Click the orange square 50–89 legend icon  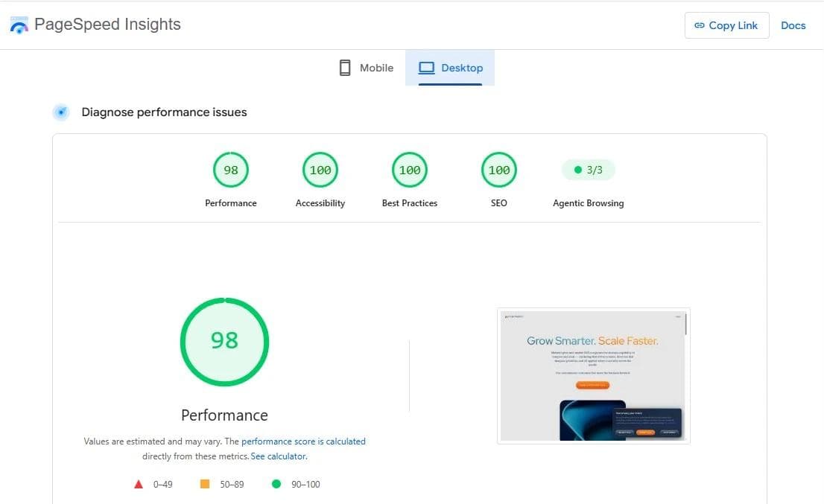(x=205, y=484)
